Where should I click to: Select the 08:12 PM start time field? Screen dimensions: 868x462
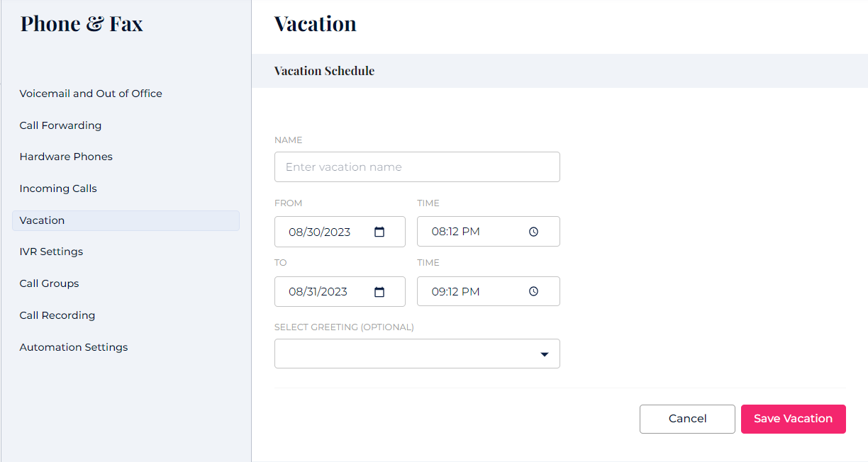pos(456,232)
